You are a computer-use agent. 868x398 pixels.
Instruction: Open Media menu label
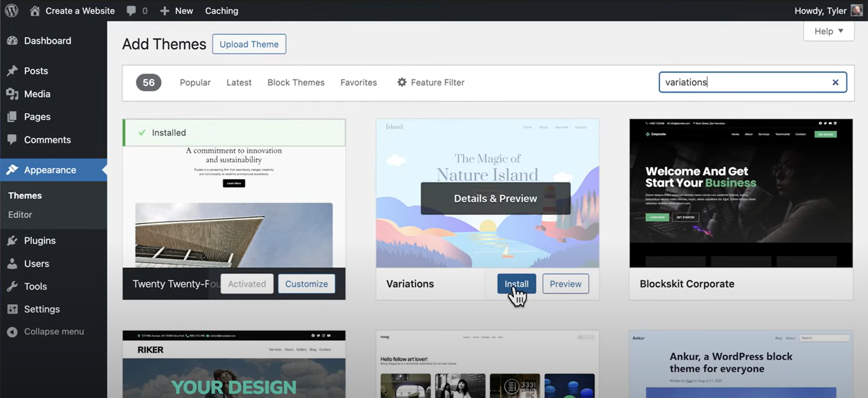click(x=37, y=94)
